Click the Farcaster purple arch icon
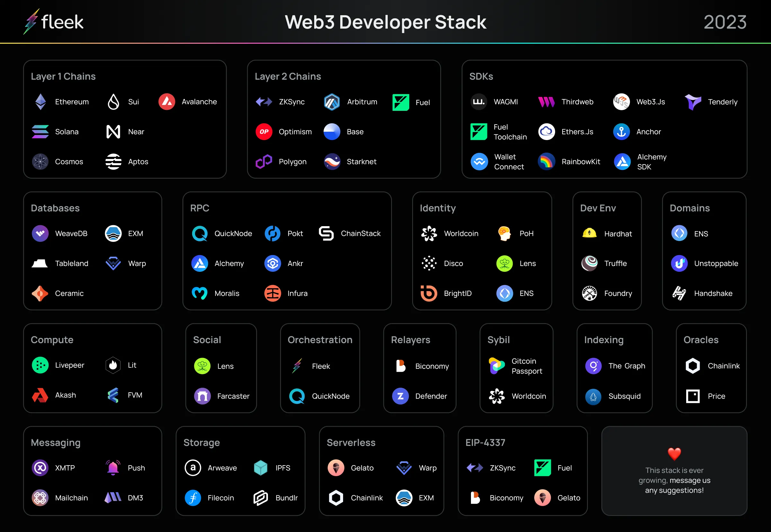Screen dimensions: 771x532 pos(202,396)
